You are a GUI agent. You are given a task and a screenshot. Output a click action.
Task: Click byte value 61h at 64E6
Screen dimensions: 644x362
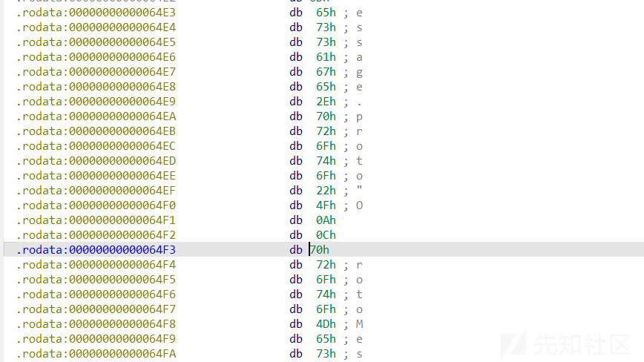pyautogui.click(x=326, y=57)
